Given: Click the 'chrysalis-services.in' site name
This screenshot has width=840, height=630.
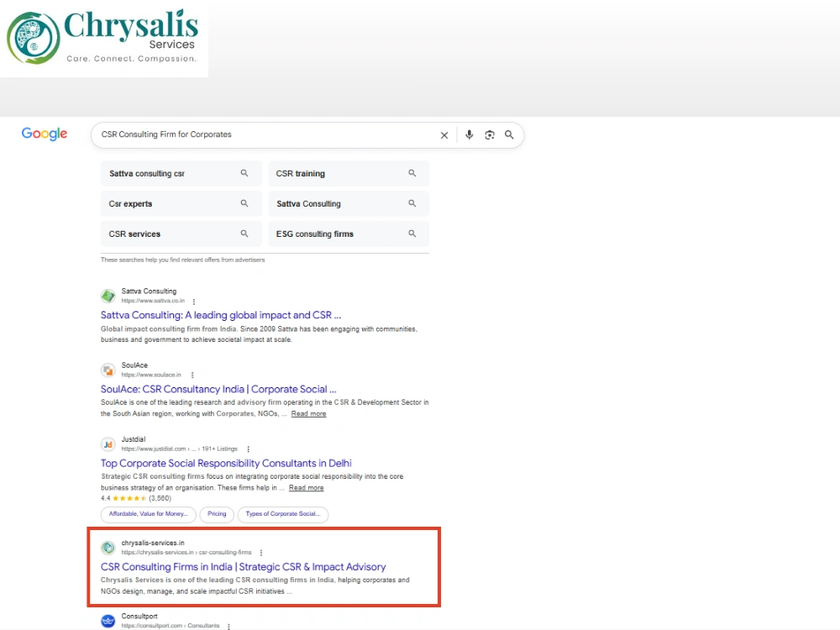Looking at the screenshot, I should [153, 543].
